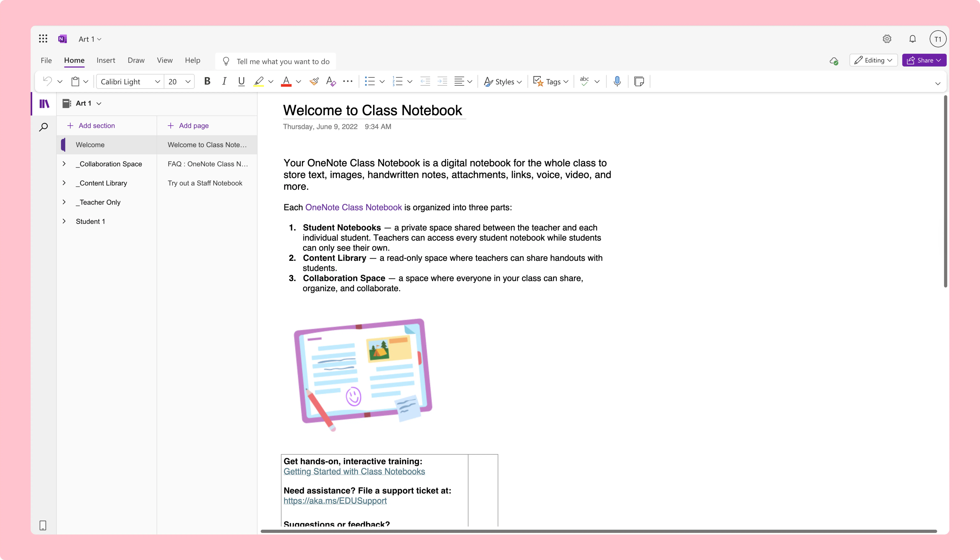
Task: Clear formatting with the eraser A icon
Action: [331, 81]
